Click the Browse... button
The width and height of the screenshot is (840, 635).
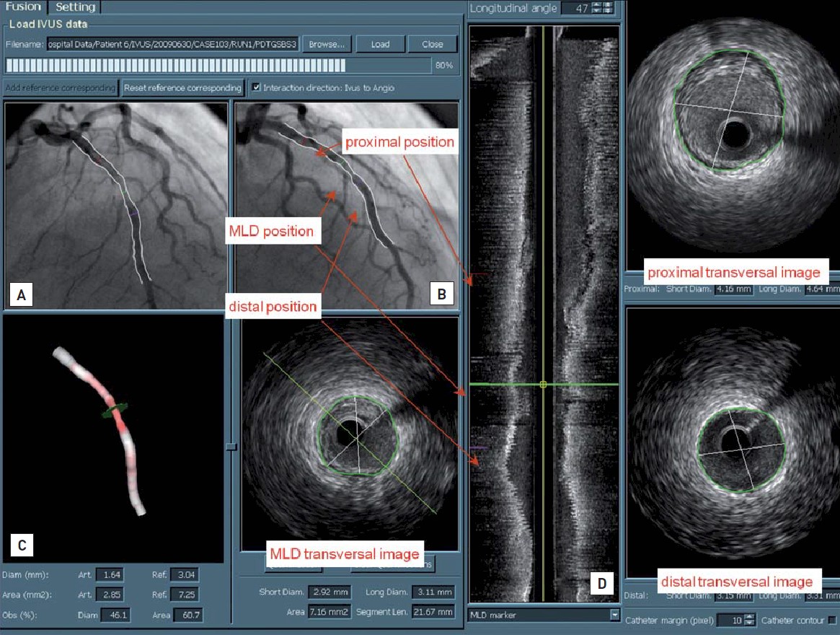326,44
